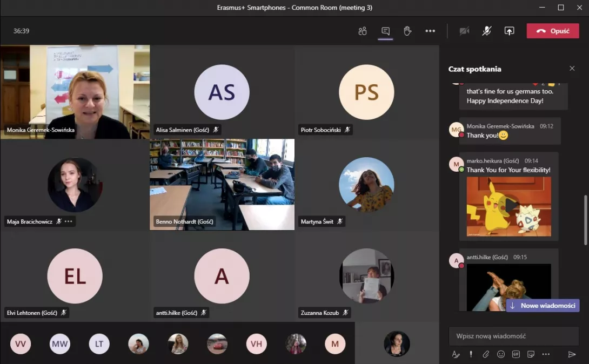The height and width of the screenshot is (364, 589).
Task: Expand more compose options in chat
Action: [x=546, y=354]
